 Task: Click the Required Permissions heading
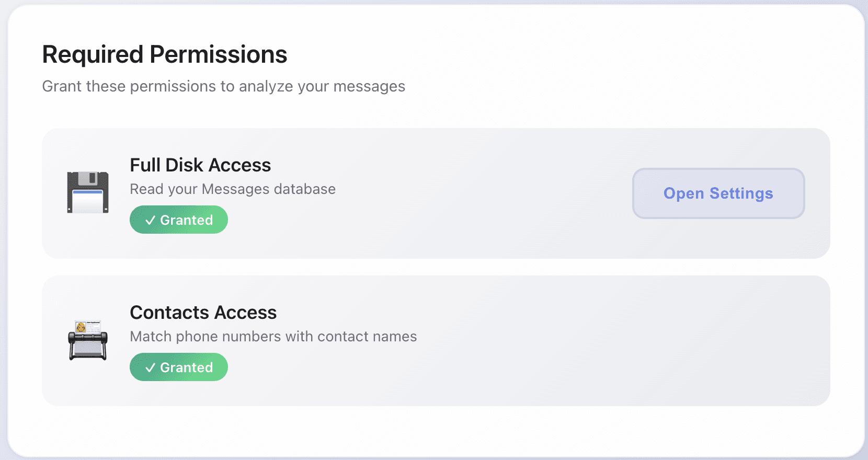pos(165,54)
